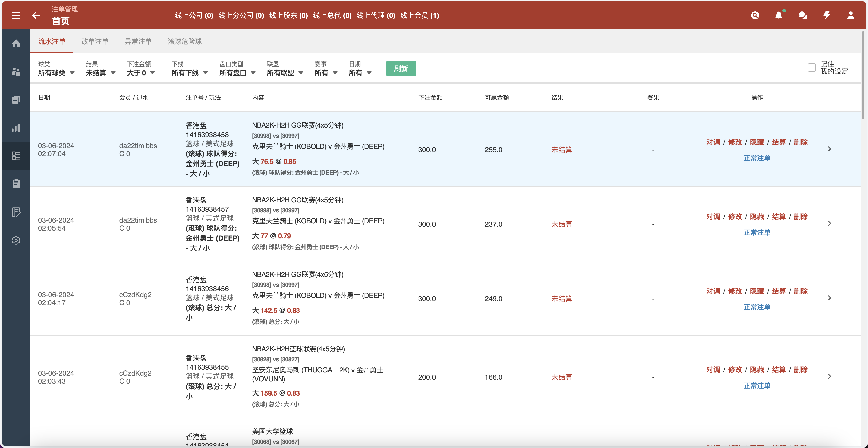Open the chat messages icon

coord(803,15)
